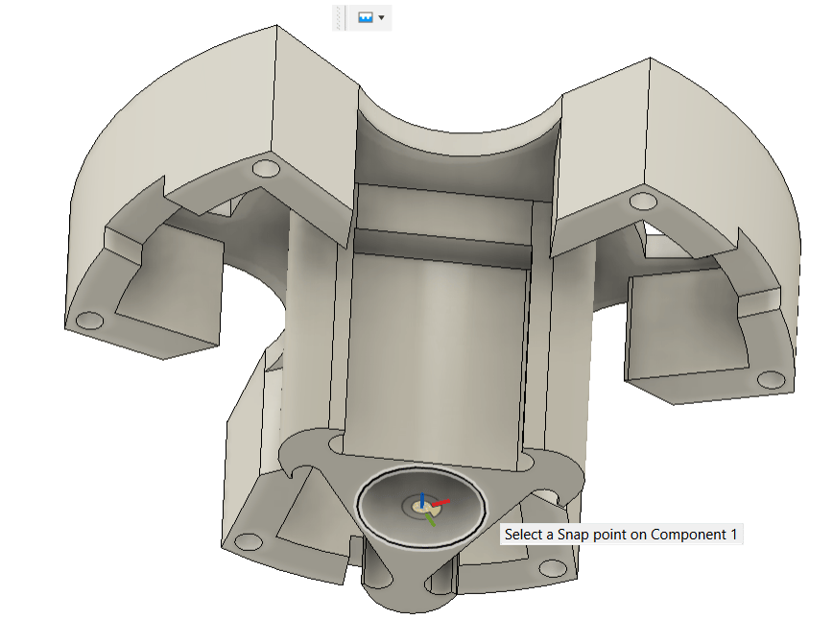
Task: Select the bolt hole on far-right flange
Action: tap(771, 379)
